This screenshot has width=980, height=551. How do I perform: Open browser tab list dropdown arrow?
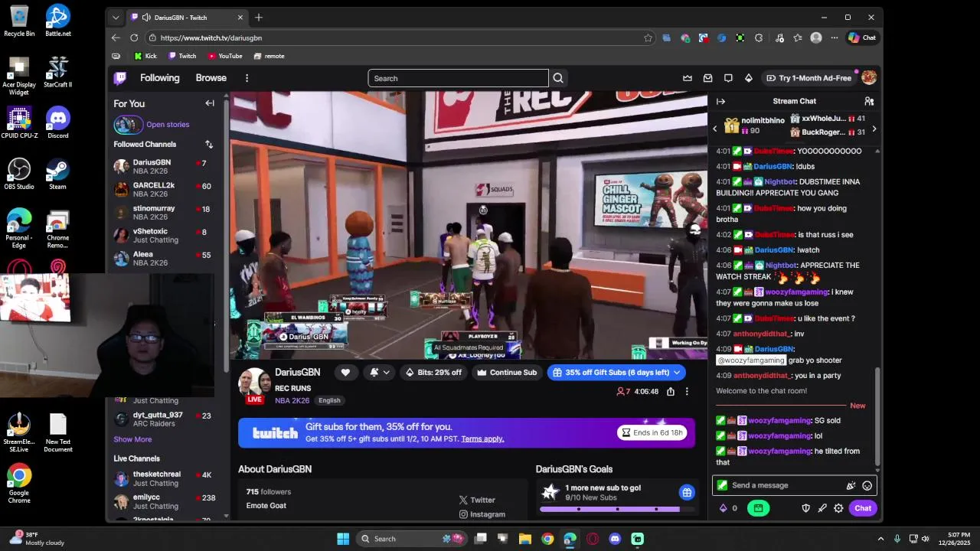tap(116, 18)
